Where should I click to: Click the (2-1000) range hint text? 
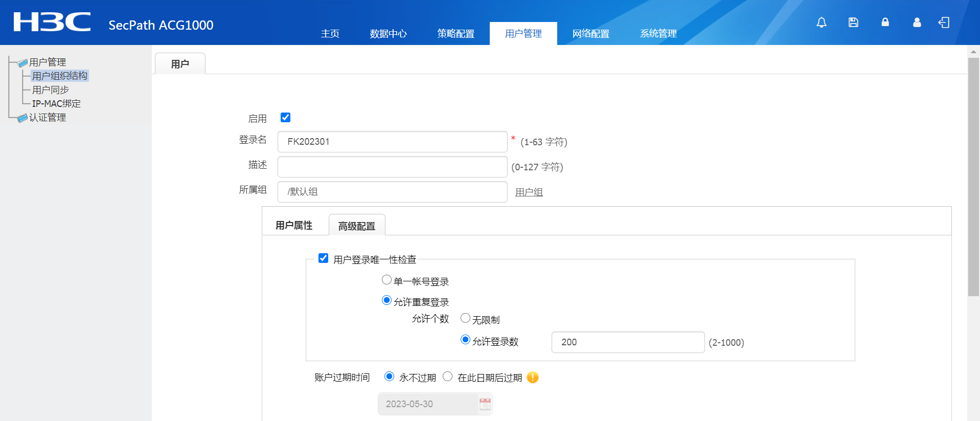point(726,343)
